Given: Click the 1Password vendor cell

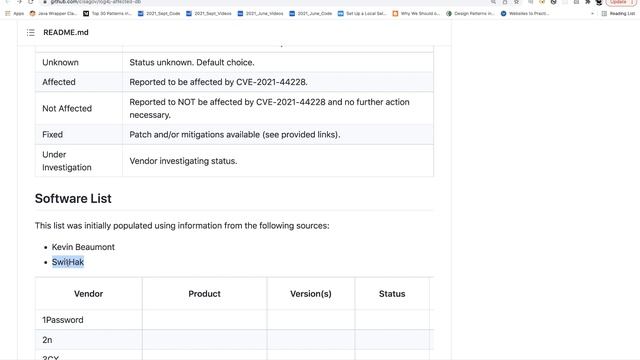Looking at the screenshot, I should pos(89,320).
